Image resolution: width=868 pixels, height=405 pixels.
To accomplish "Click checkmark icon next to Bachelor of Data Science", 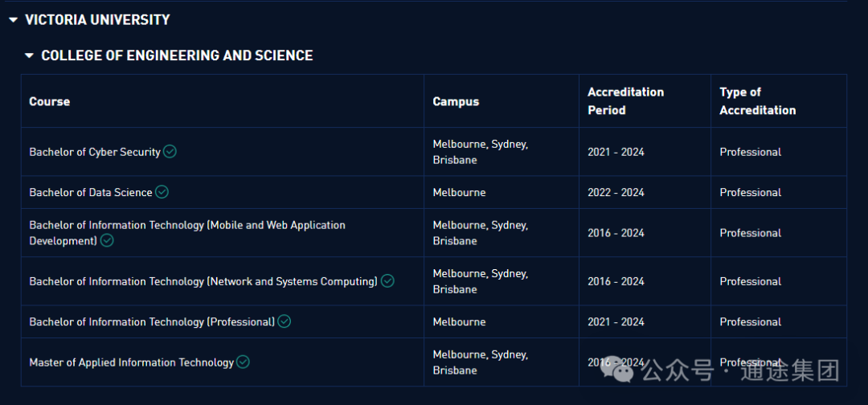I will click(162, 192).
